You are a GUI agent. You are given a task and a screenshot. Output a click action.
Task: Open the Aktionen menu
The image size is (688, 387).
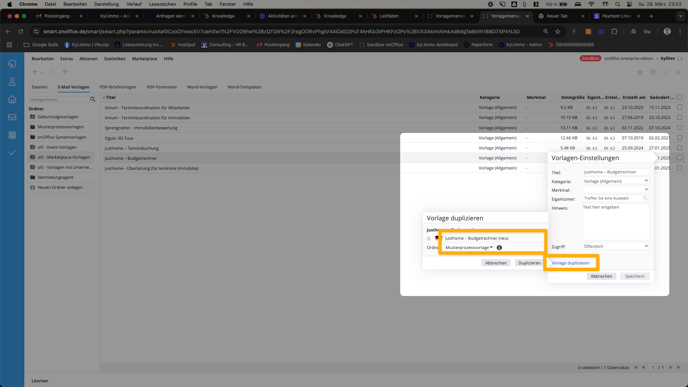(88, 59)
